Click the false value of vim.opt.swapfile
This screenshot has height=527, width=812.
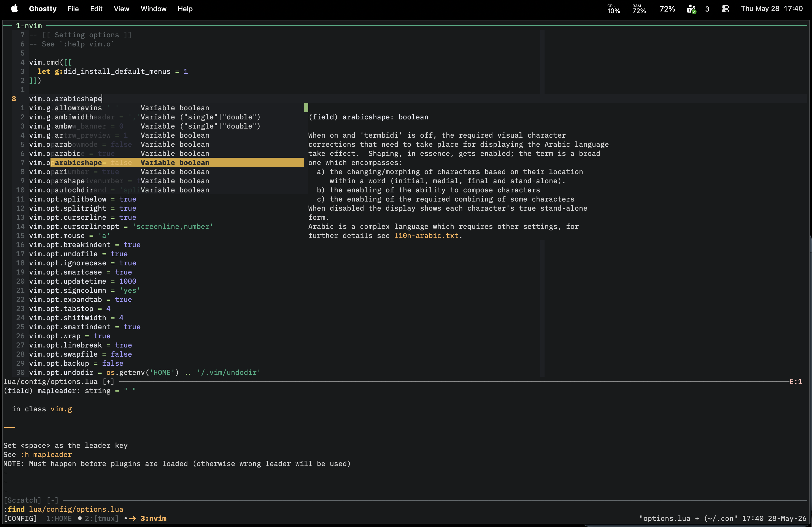[121, 354]
